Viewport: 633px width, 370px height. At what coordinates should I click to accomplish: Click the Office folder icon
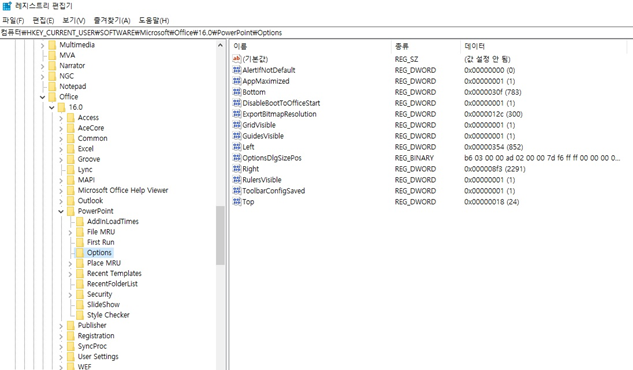52,97
